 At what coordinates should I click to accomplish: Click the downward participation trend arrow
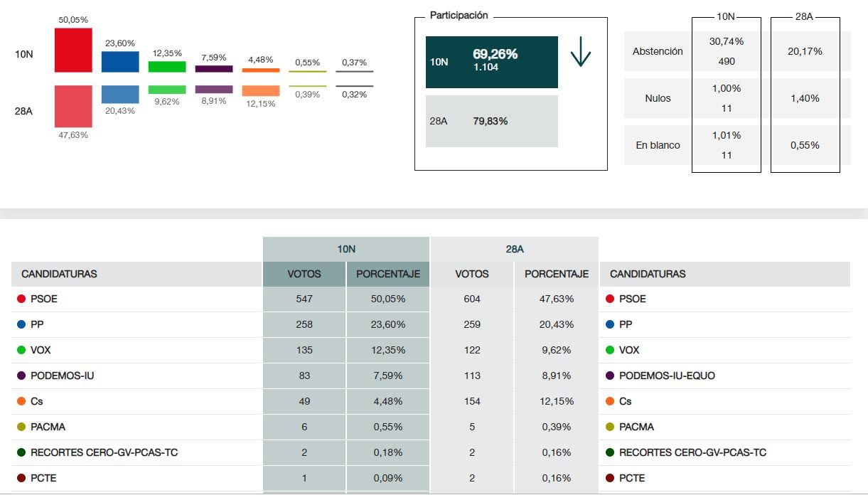(581, 53)
